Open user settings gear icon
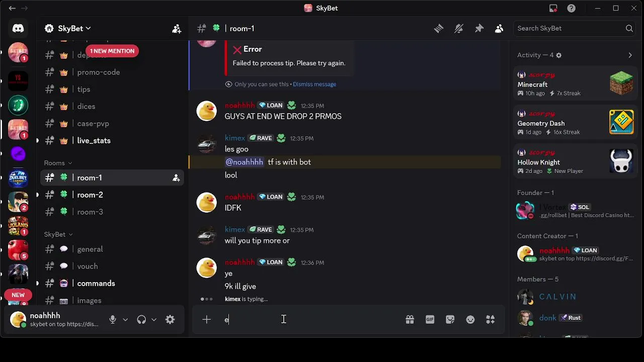644x362 pixels. [x=170, y=320]
